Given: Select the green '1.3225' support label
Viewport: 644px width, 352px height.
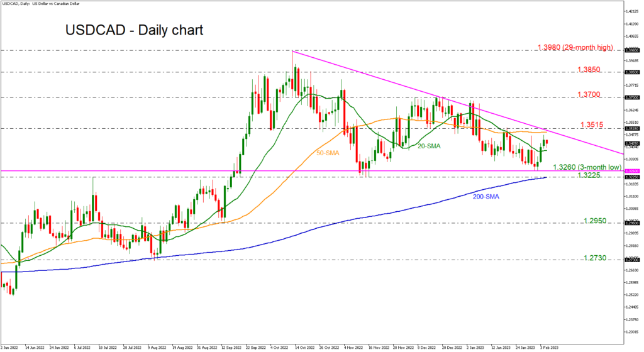Looking at the screenshot, I should pyautogui.click(x=589, y=175).
